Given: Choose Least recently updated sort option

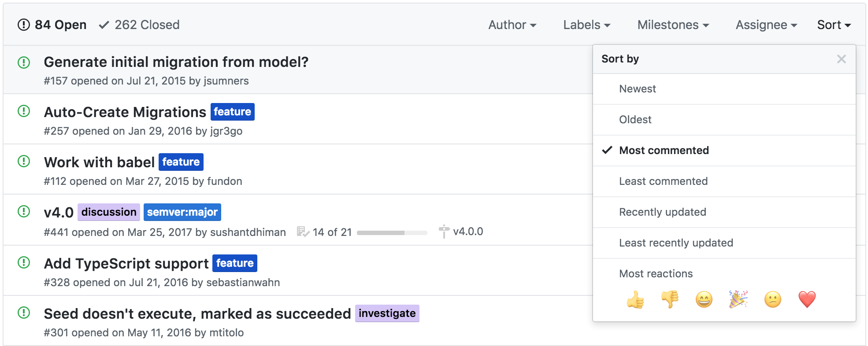Looking at the screenshot, I should coord(724,243).
